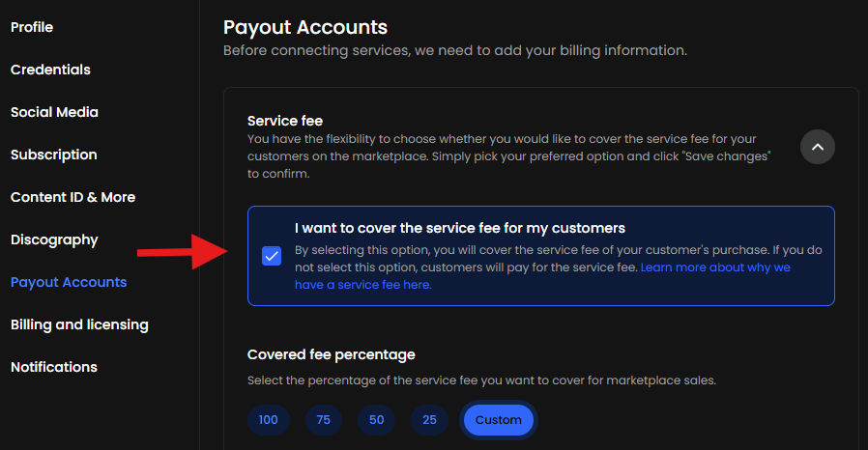Screen dimensions: 868x450
Task: Select the 75 percent fee option
Action: pos(323,420)
